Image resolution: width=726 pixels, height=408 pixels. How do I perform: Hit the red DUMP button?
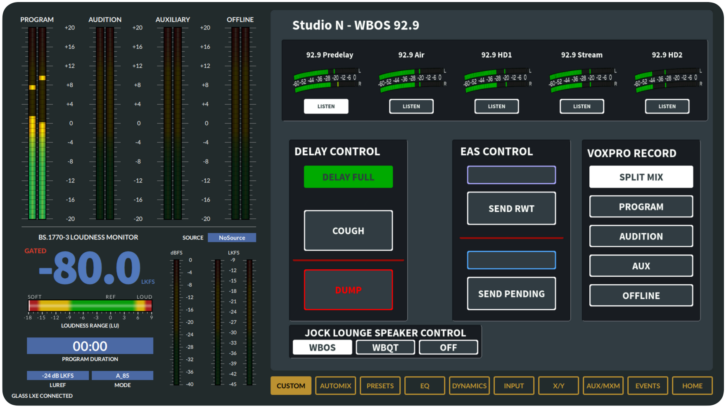(x=348, y=290)
